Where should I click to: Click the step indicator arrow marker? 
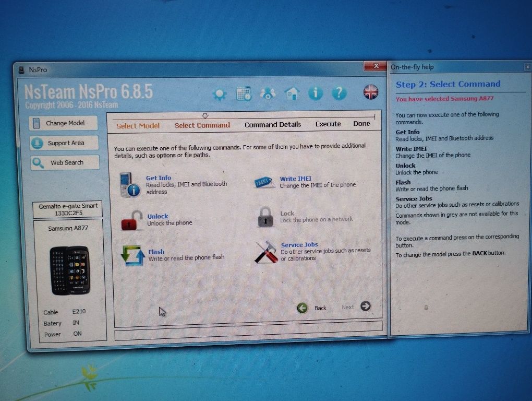tap(205, 116)
